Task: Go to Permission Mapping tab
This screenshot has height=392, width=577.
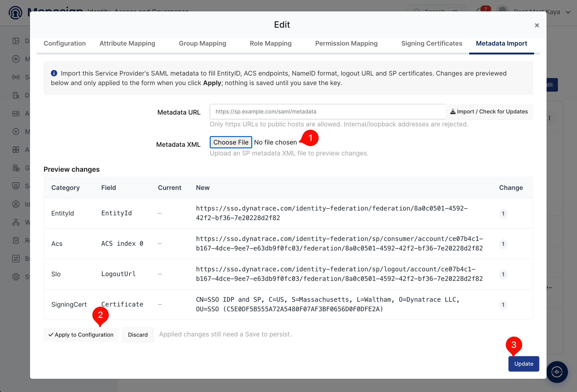Action: 346,43
